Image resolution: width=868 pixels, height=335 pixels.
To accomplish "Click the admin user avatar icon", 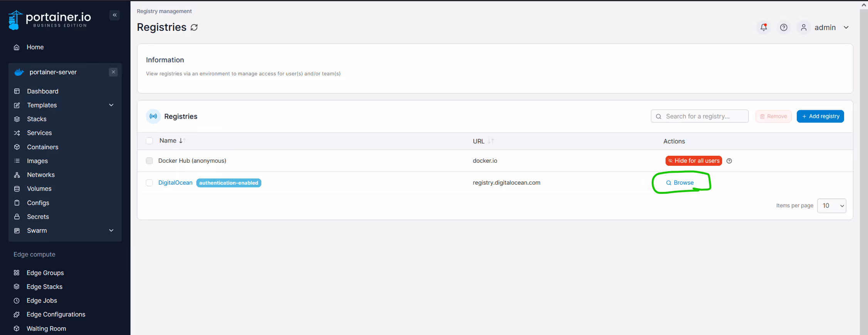I will 804,27.
